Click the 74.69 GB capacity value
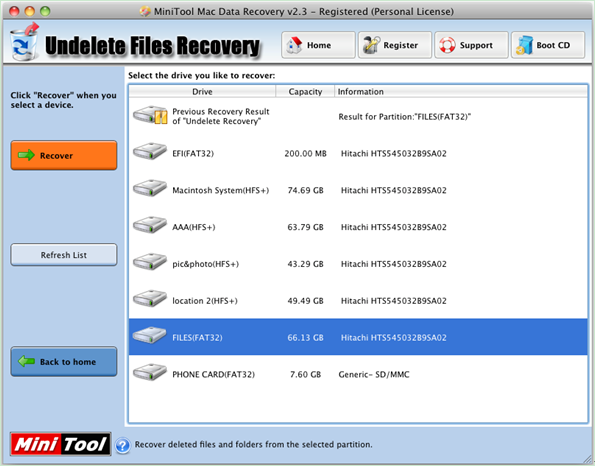 pos(305,190)
